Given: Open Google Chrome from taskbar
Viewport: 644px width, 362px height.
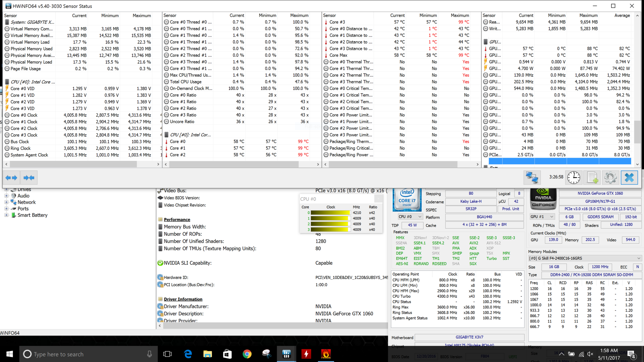Looking at the screenshot, I should 247,354.
